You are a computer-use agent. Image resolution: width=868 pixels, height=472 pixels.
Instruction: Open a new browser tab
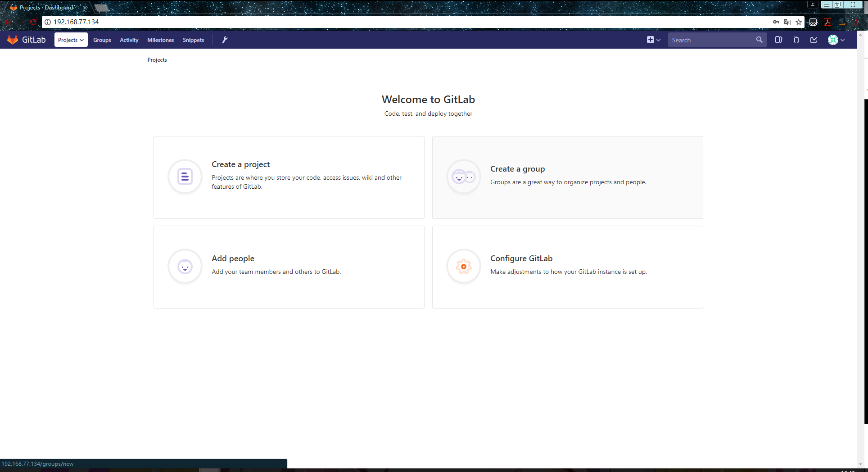(102, 8)
